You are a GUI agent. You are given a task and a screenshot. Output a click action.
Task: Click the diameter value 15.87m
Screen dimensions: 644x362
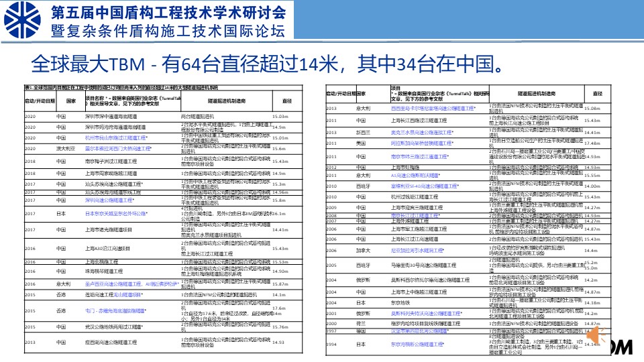click(x=280, y=284)
